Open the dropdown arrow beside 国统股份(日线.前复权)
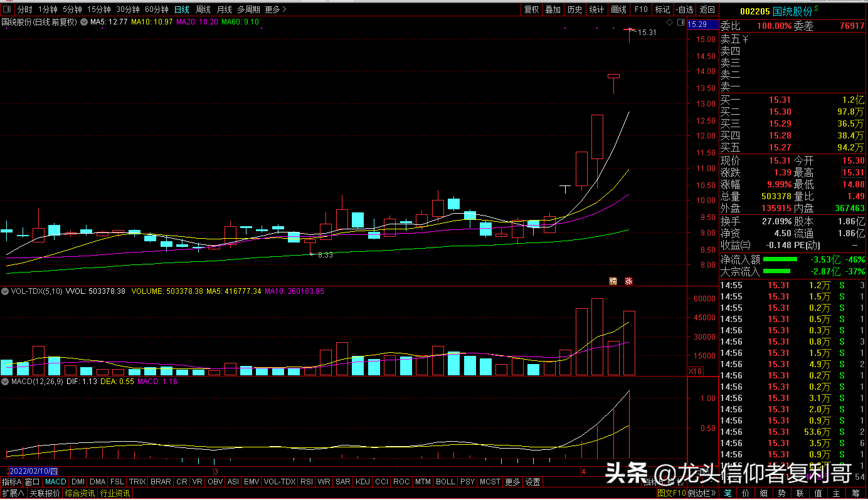Screen dimensions: 868x500 pyautogui.click(x=83, y=23)
